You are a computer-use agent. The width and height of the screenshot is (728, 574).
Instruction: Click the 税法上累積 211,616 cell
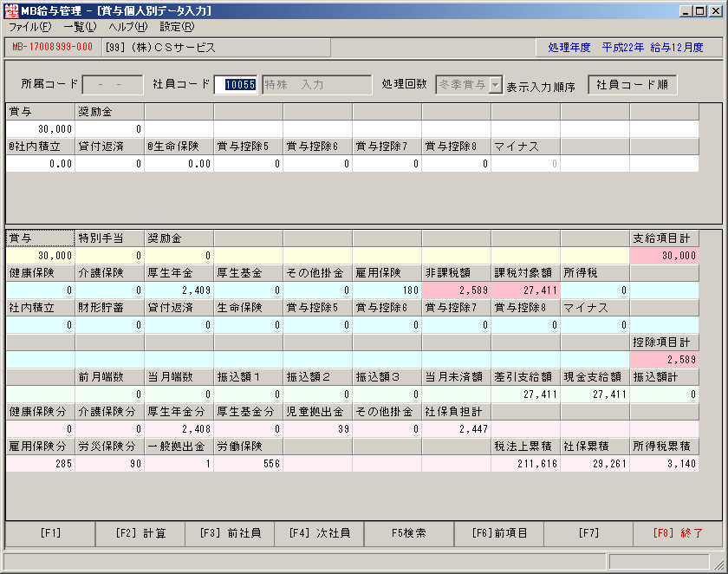click(x=525, y=464)
